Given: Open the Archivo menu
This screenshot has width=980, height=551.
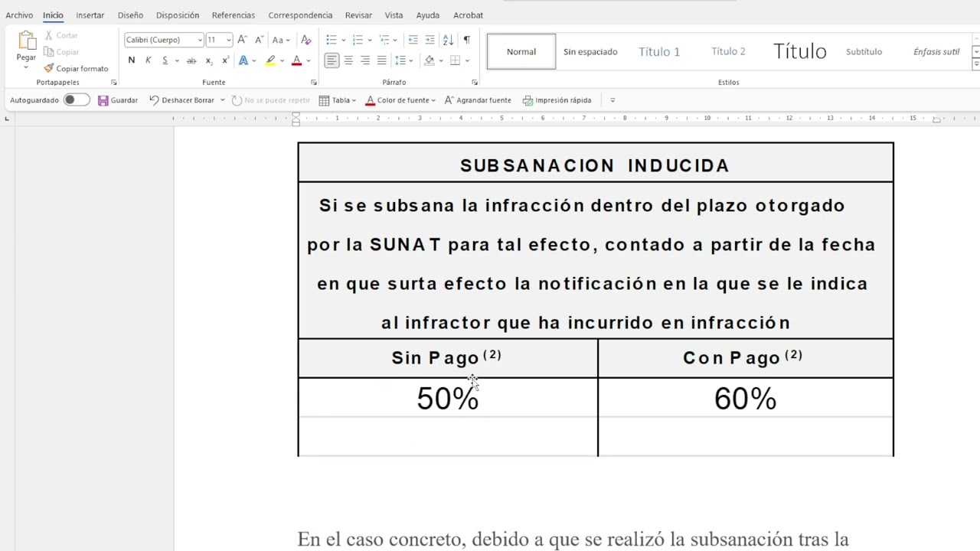Looking at the screenshot, I should click(x=19, y=15).
